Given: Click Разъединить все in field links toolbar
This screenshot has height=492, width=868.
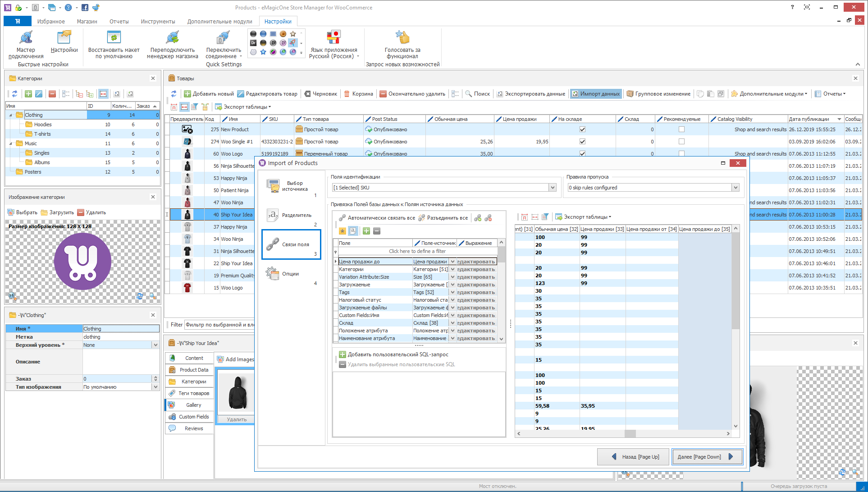Looking at the screenshot, I should tap(443, 218).
